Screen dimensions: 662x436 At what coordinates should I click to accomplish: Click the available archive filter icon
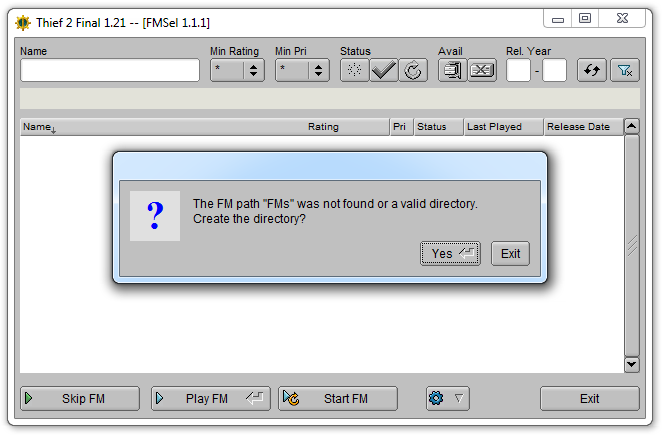(x=453, y=70)
